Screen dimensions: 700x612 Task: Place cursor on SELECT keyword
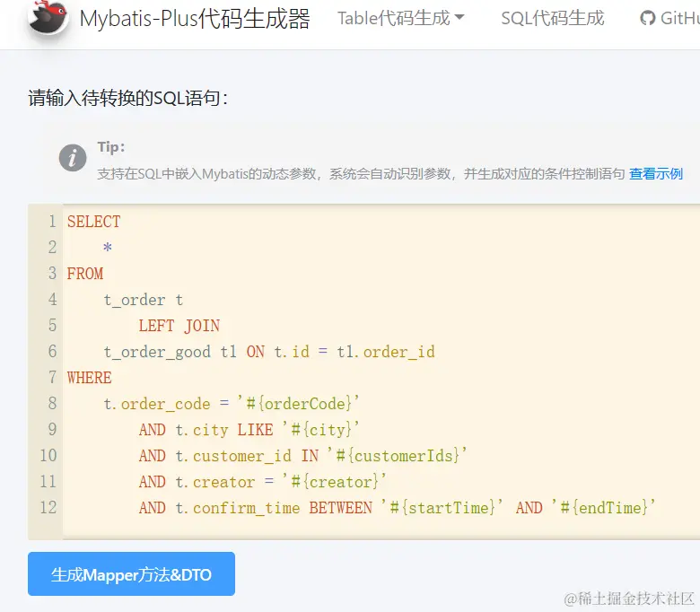(x=93, y=222)
